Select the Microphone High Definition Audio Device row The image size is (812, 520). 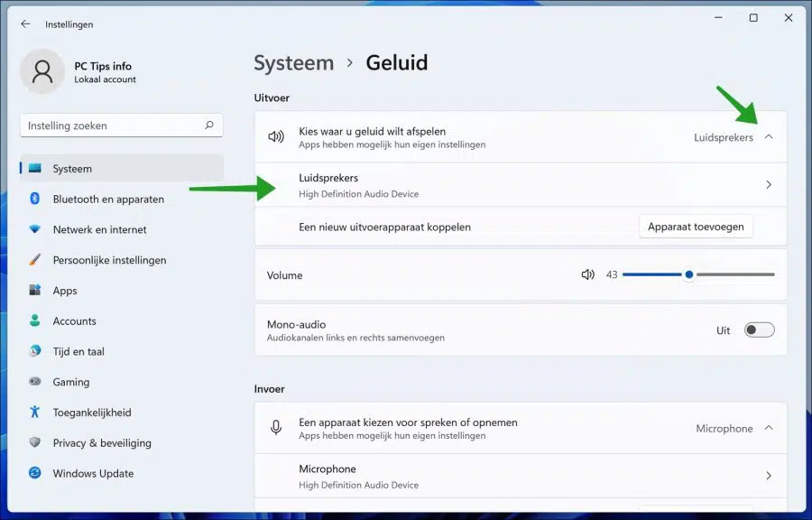[521, 476]
